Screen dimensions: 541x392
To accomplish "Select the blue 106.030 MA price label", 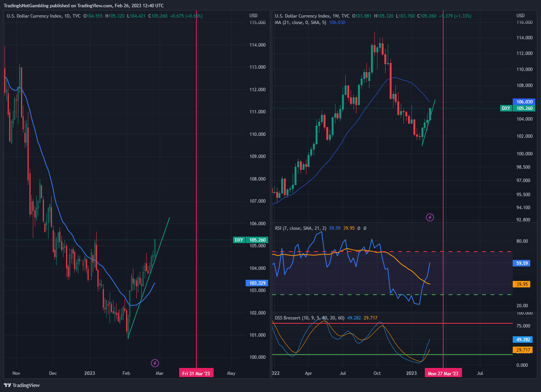I will coord(524,102).
